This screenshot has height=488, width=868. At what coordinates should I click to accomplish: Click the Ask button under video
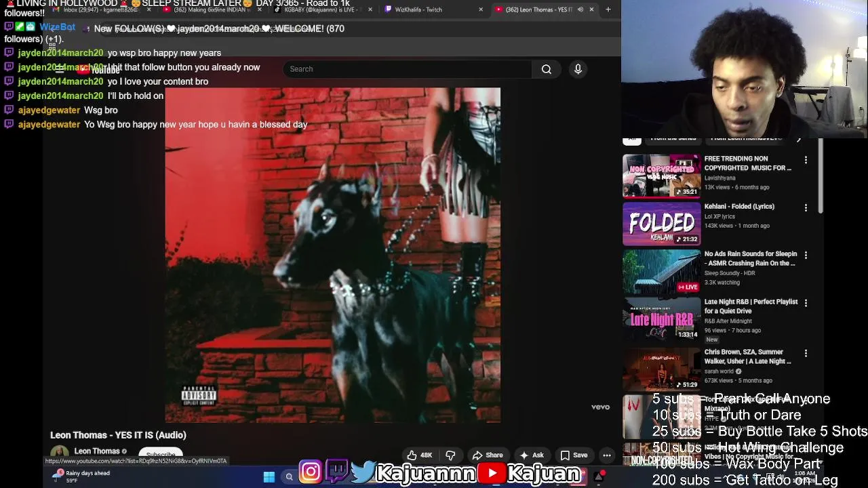pos(531,455)
